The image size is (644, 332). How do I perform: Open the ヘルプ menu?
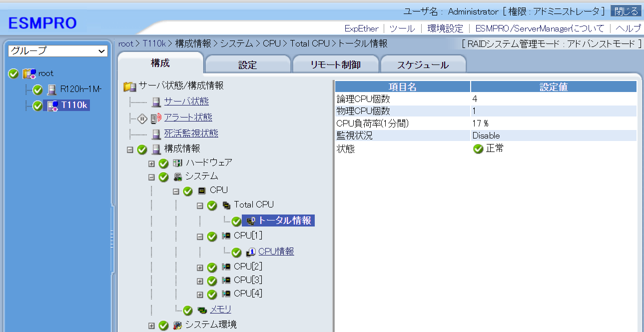[x=629, y=28]
